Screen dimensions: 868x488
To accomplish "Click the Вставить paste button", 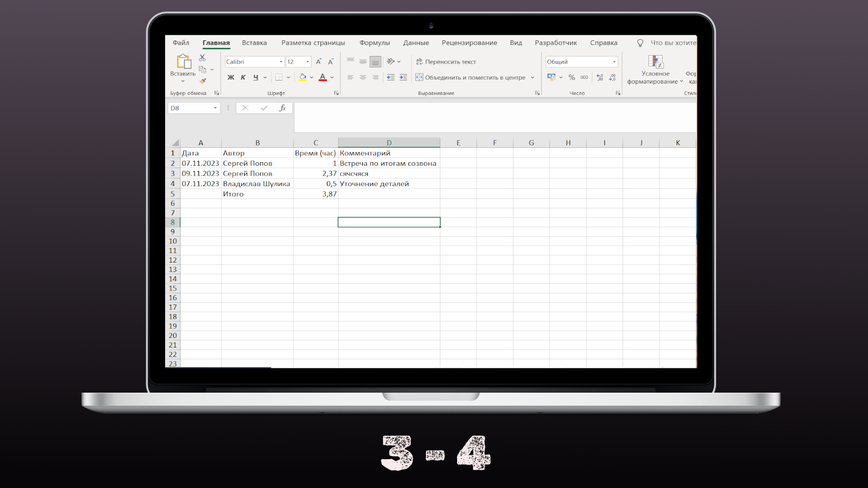I will (x=183, y=62).
